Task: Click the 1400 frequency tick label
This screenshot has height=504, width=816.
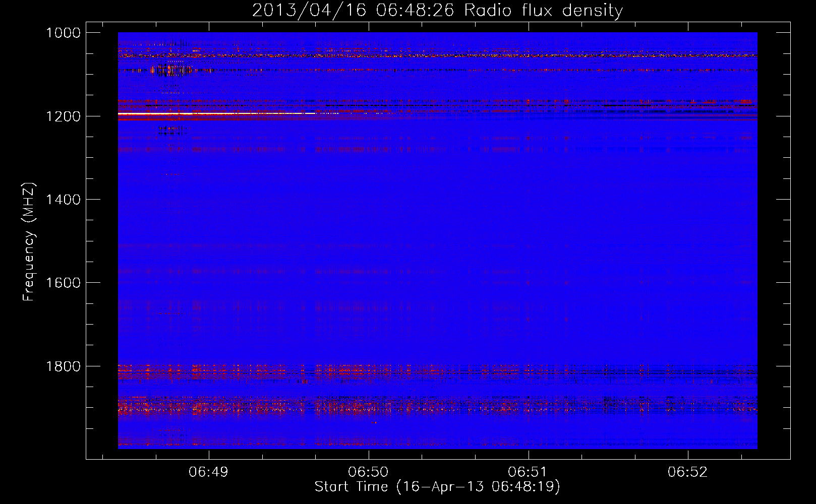Action: pos(63,200)
